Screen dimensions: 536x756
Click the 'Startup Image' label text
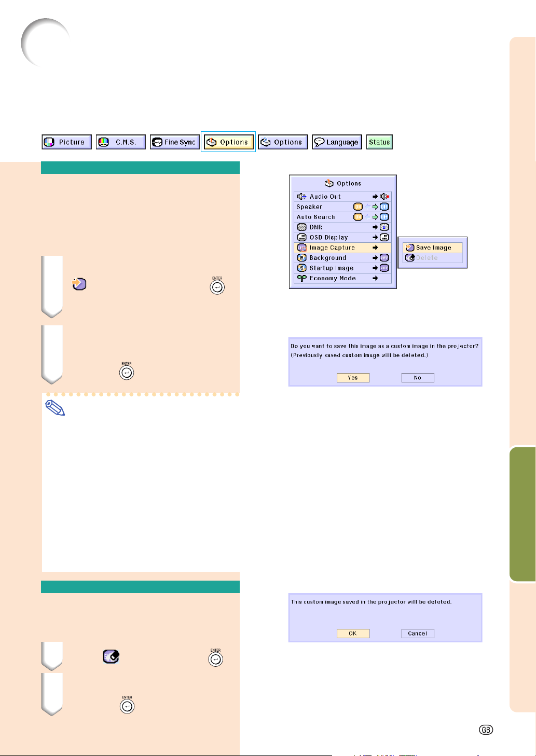click(x=332, y=268)
